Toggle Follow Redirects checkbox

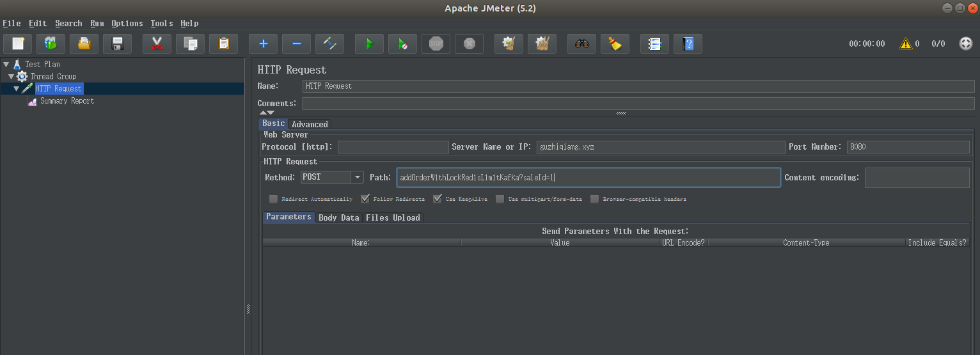(x=365, y=199)
